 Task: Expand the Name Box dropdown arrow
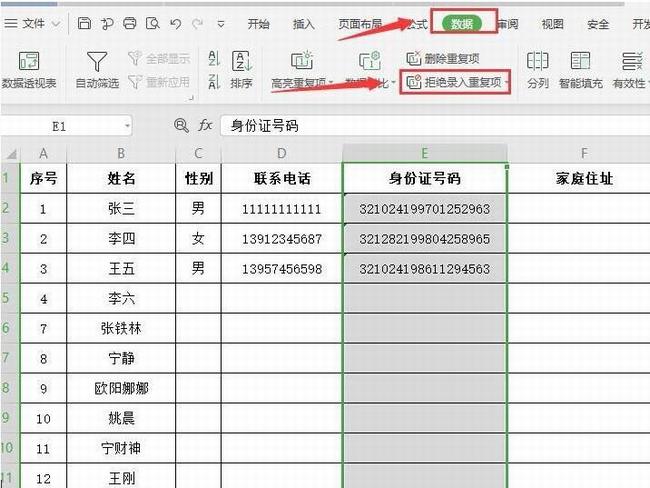pos(127,126)
